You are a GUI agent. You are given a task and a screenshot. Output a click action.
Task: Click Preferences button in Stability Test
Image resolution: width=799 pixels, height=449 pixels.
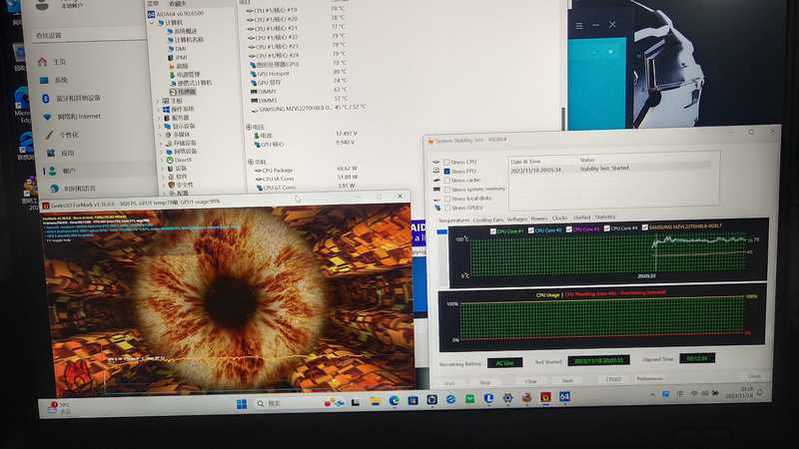pyautogui.click(x=650, y=379)
